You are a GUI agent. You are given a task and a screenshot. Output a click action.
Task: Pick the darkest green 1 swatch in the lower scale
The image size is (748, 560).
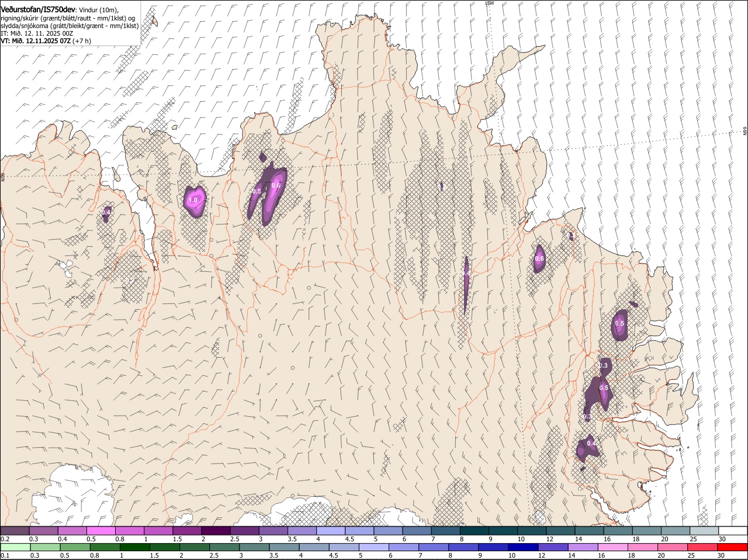135,547
